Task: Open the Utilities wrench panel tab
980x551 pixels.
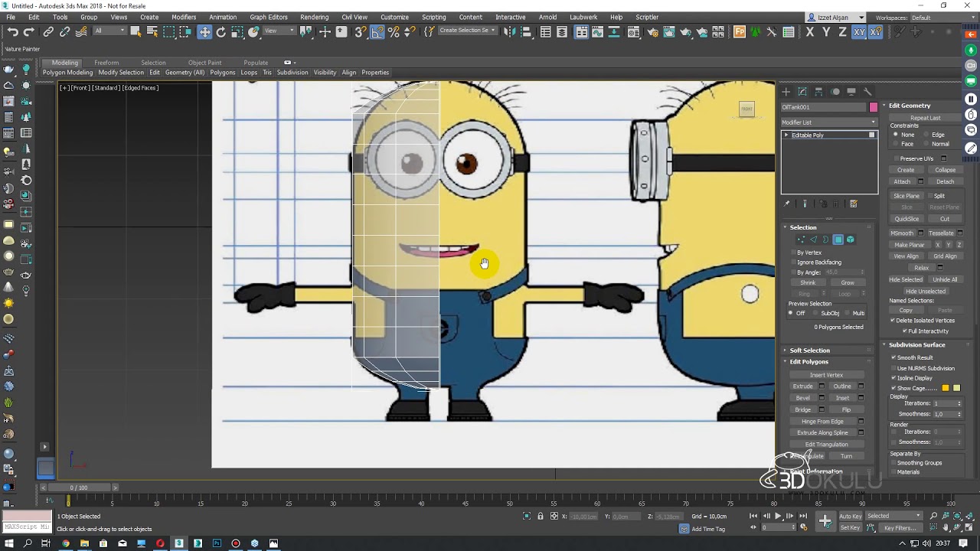Action: point(867,92)
